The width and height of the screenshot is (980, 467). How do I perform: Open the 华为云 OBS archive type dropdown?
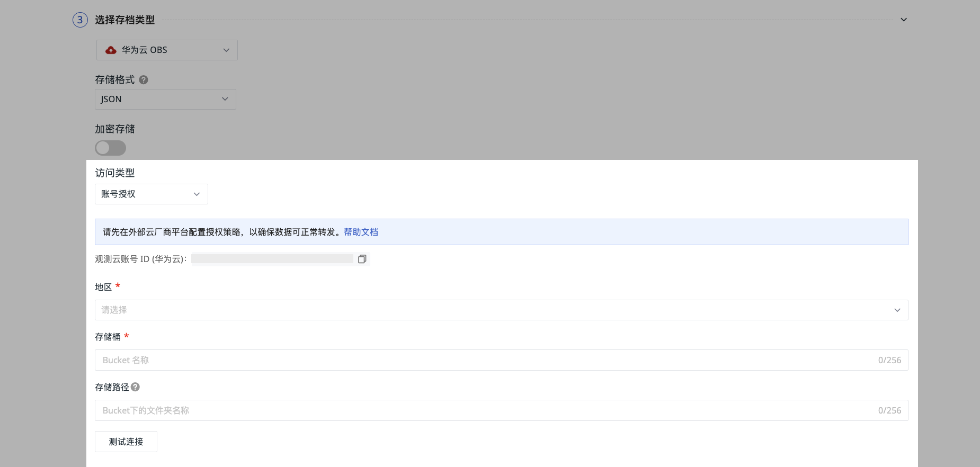pos(167,50)
